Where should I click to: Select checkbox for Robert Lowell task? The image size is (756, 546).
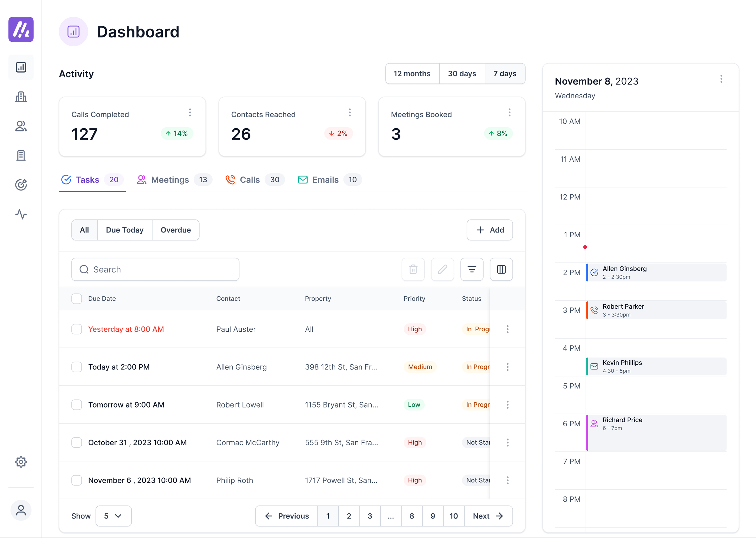pos(77,405)
